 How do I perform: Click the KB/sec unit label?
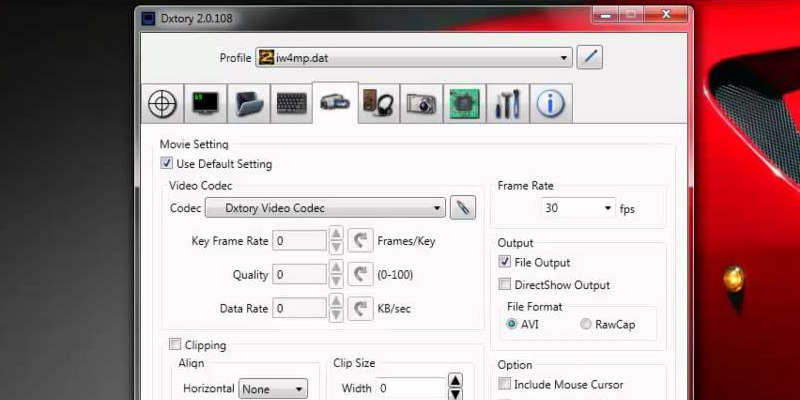[394, 309]
